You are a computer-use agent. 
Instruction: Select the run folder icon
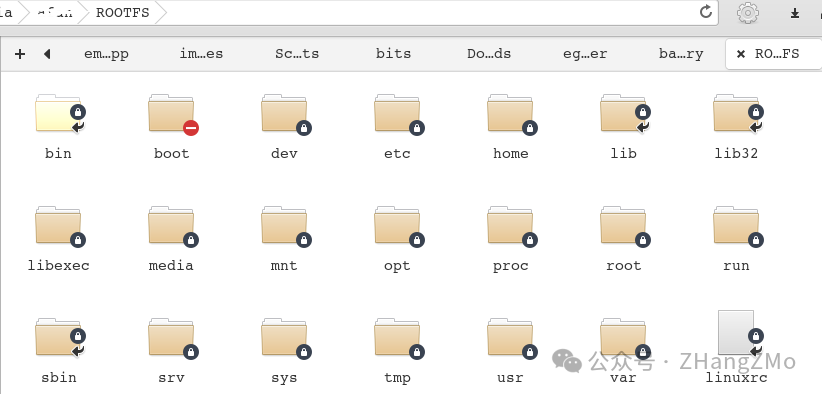737,225
